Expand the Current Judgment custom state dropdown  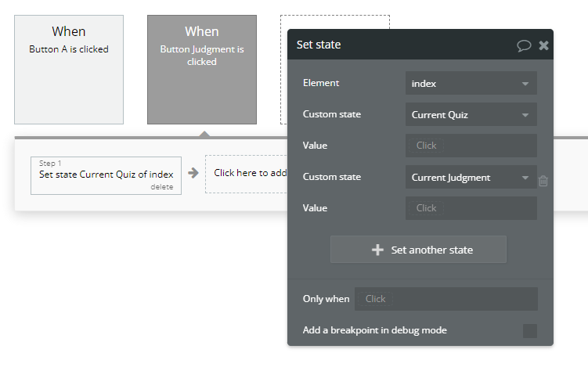(471, 177)
